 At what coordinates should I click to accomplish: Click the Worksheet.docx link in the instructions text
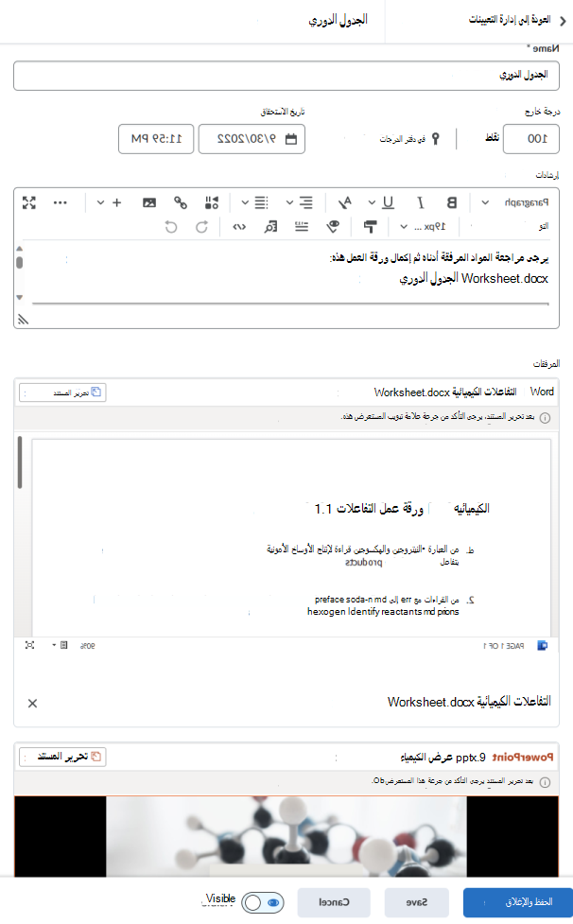474,279
